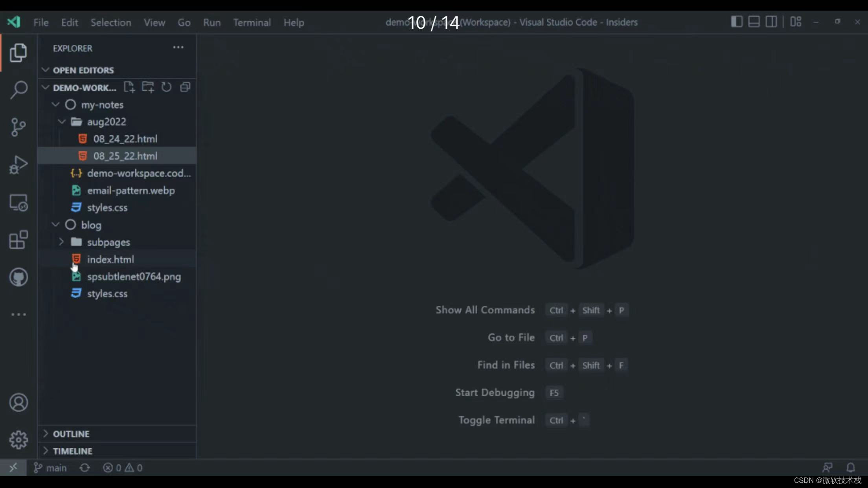The height and width of the screenshot is (488, 868).
Task: Open the Accounts menu icon
Action: click(x=18, y=402)
